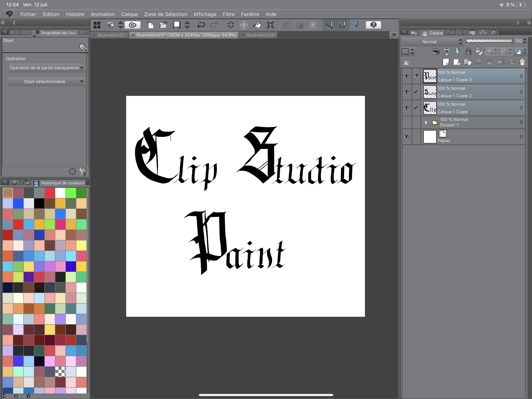Lock the current layer with the padlock icon
This screenshot has width=532, height=399.
pos(468,51)
